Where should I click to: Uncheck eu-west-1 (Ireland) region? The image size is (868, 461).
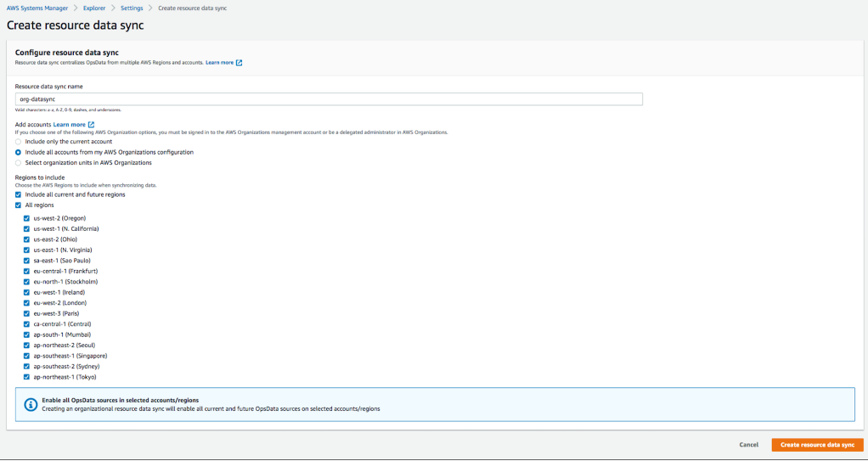(26, 292)
